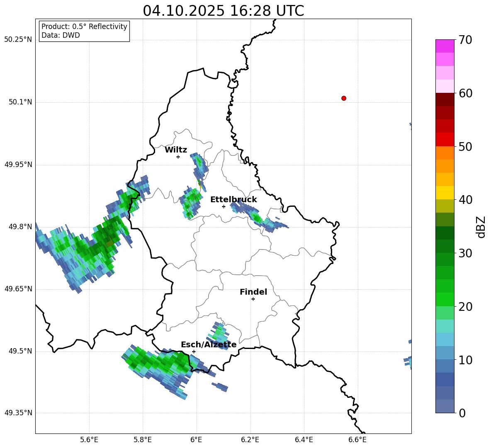Click the colorbar label 60
The image size is (491, 448).
(465, 93)
